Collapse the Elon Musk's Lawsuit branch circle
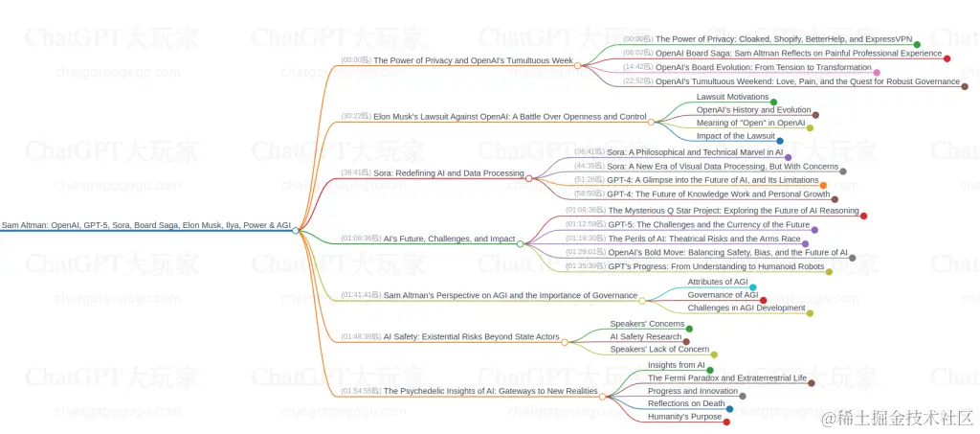Image resolution: width=980 pixels, height=434 pixels. 651,122
